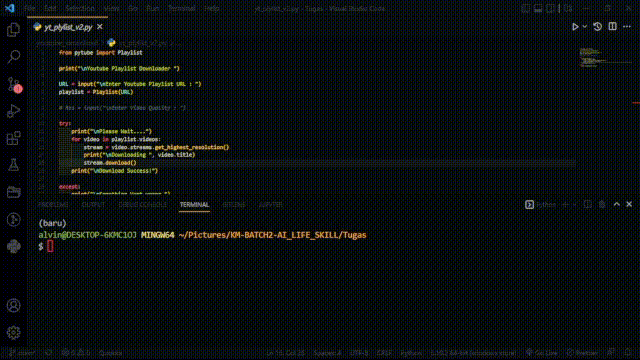
Task: Open the Selection menu
Action: pyautogui.click(x=80, y=8)
